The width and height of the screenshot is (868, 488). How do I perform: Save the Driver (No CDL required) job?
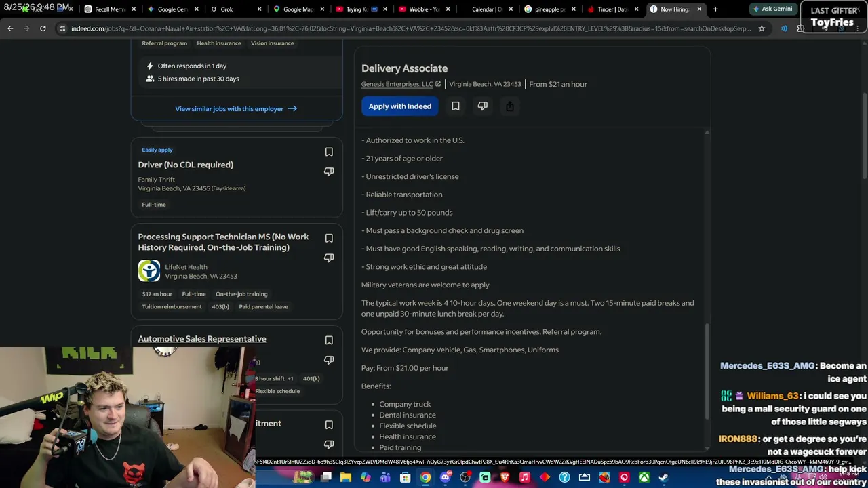(329, 152)
